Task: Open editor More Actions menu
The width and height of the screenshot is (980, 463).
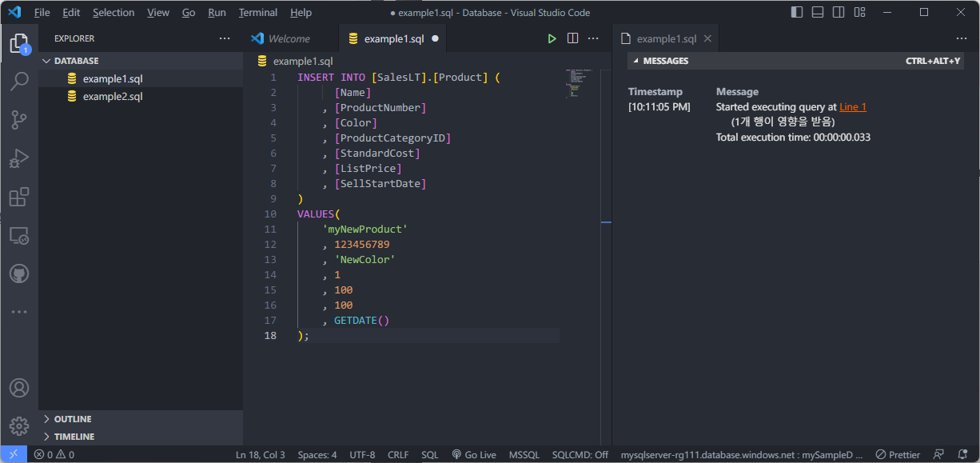Action: tap(593, 38)
